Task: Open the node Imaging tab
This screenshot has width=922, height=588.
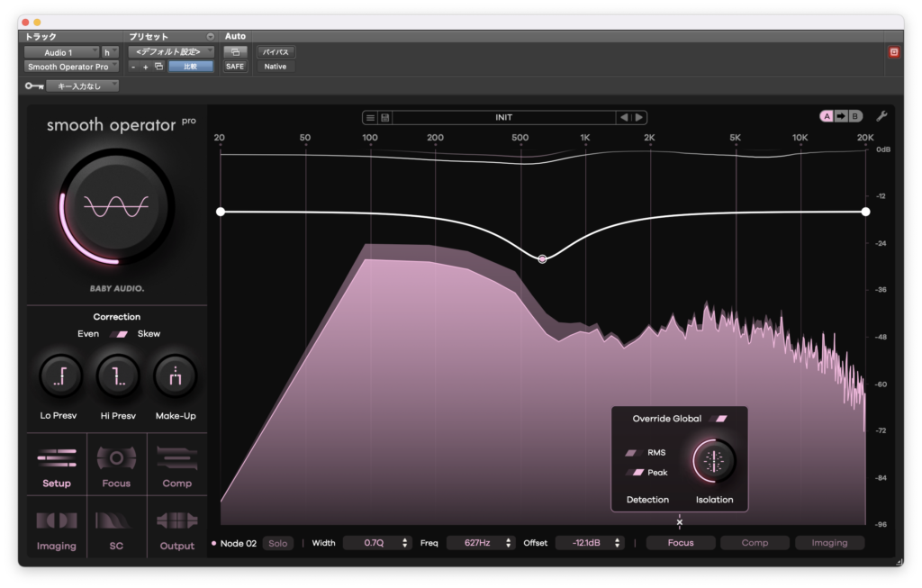Action: (829, 543)
